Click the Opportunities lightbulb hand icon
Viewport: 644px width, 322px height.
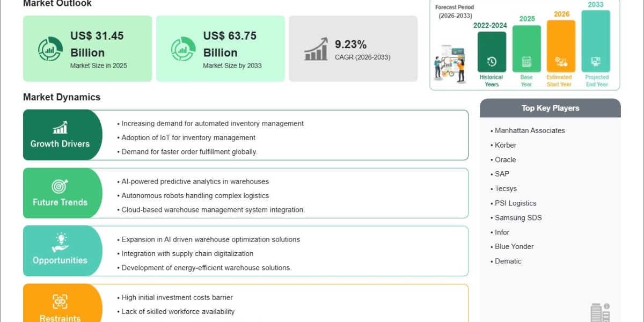click(60, 243)
